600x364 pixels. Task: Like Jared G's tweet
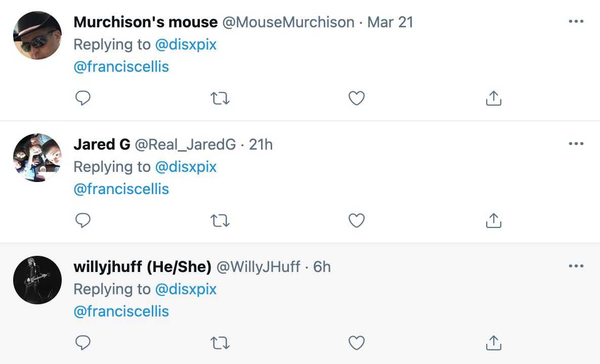(x=357, y=220)
